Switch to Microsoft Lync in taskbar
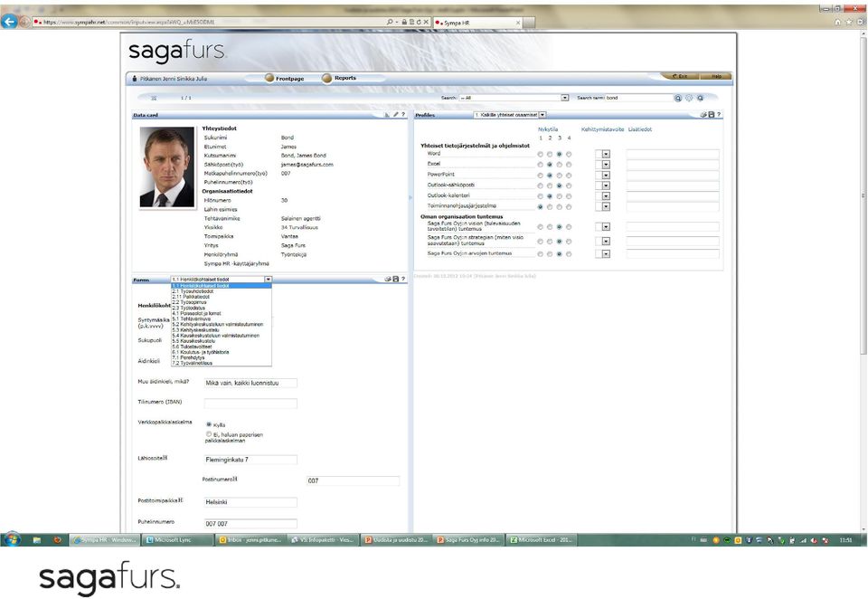The width and height of the screenshot is (868, 599). pos(177,539)
